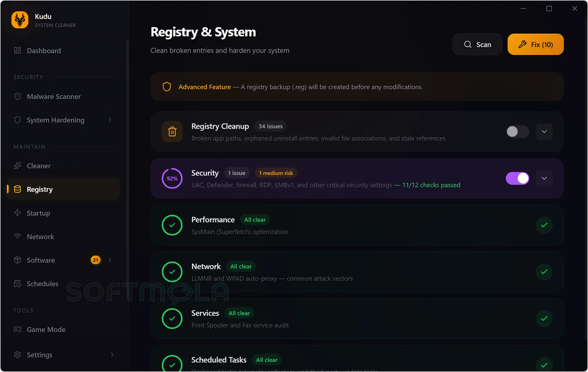Click the Print Spooler and Fax service audit text
This screenshot has height=372, width=588.
point(240,325)
